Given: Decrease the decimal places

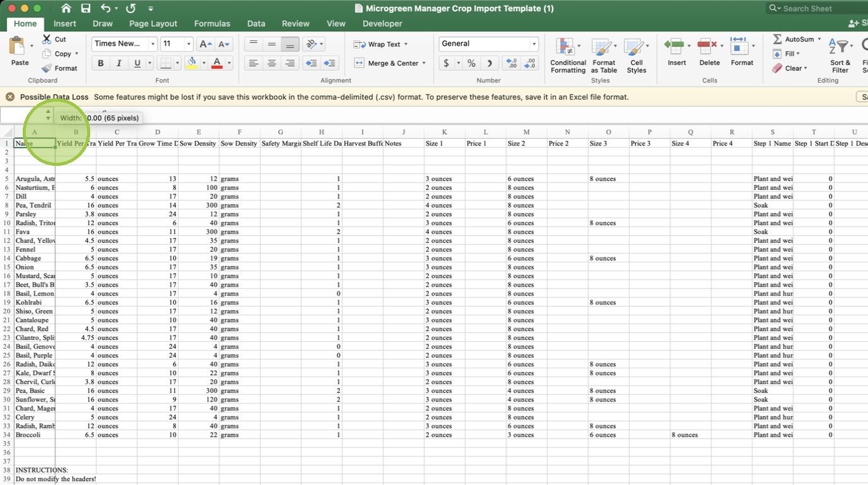Looking at the screenshot, I should [x=530, y=63].
